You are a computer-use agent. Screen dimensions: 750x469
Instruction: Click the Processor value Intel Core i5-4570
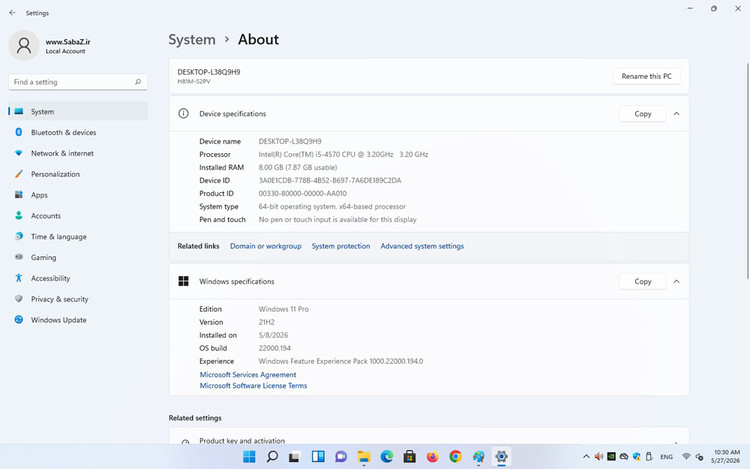[x=343, y=154]
